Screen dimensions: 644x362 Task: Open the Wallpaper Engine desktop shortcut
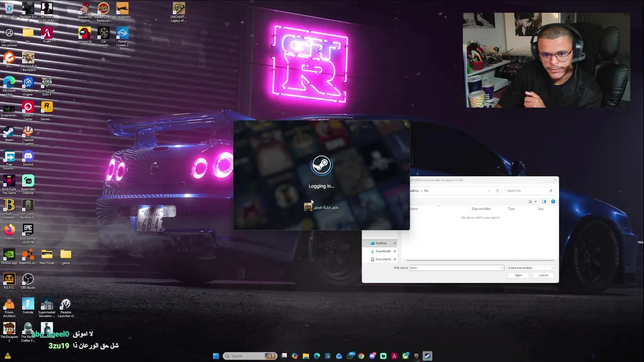pos(28,85)
